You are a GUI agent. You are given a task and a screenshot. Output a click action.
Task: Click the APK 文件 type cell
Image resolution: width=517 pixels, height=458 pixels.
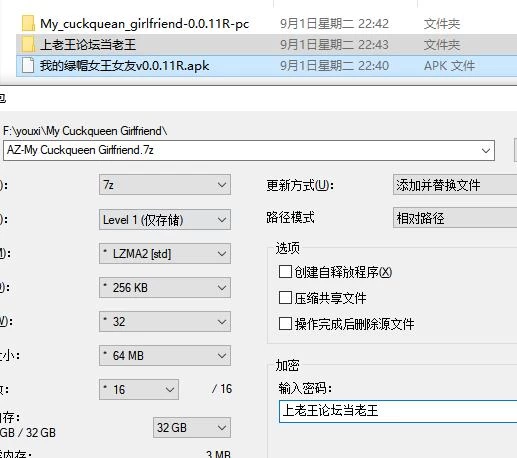pos(449,66)
